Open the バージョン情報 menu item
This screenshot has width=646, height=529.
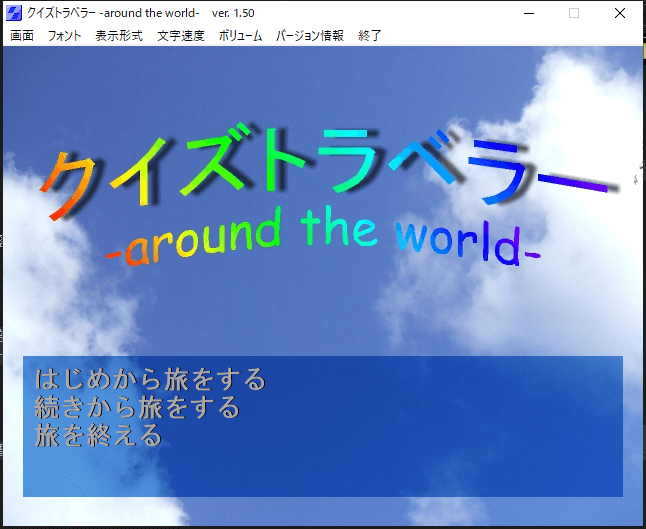point(309,35)
